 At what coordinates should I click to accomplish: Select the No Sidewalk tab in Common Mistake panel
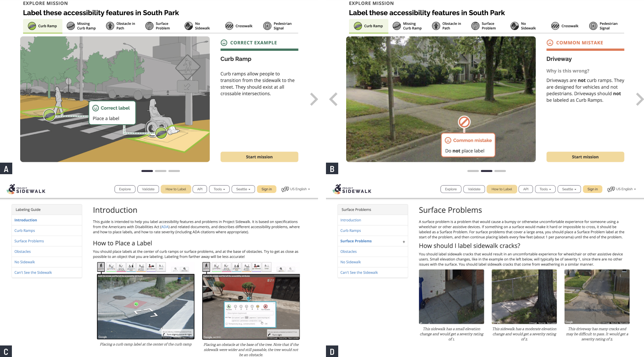524,26
